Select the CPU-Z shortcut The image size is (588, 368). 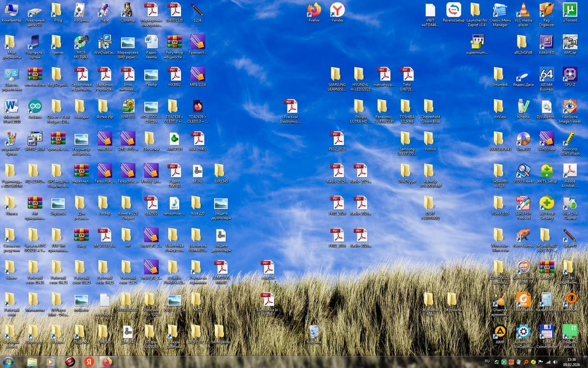(569, 75)
